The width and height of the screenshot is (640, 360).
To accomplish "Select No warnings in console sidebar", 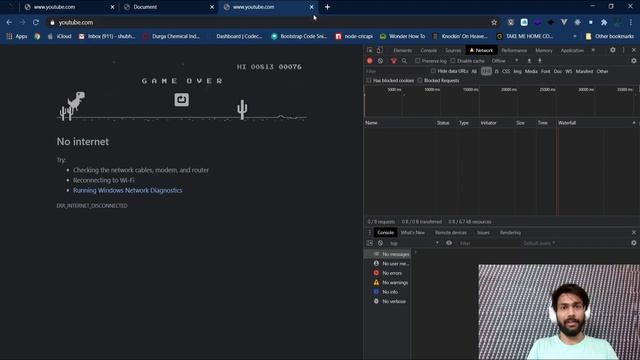I will coord(388,282).
